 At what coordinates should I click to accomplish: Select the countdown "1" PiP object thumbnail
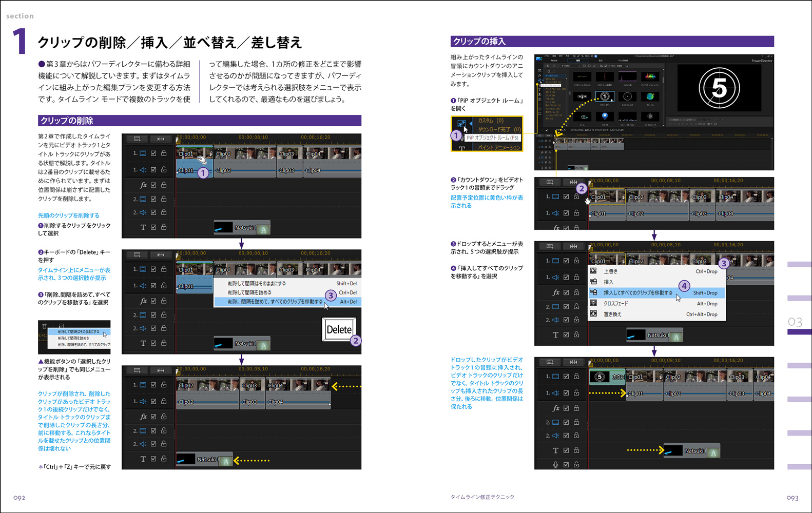point(605,96)
